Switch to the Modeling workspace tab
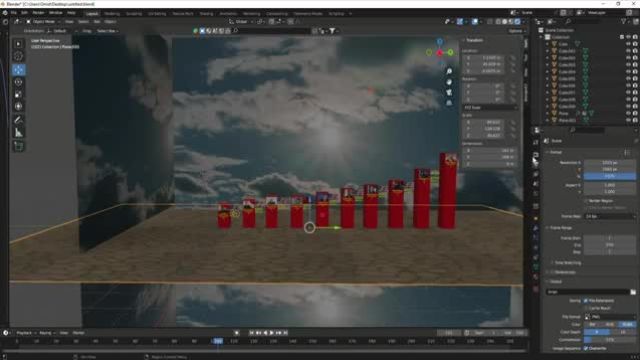 click(x=112, y=13)
